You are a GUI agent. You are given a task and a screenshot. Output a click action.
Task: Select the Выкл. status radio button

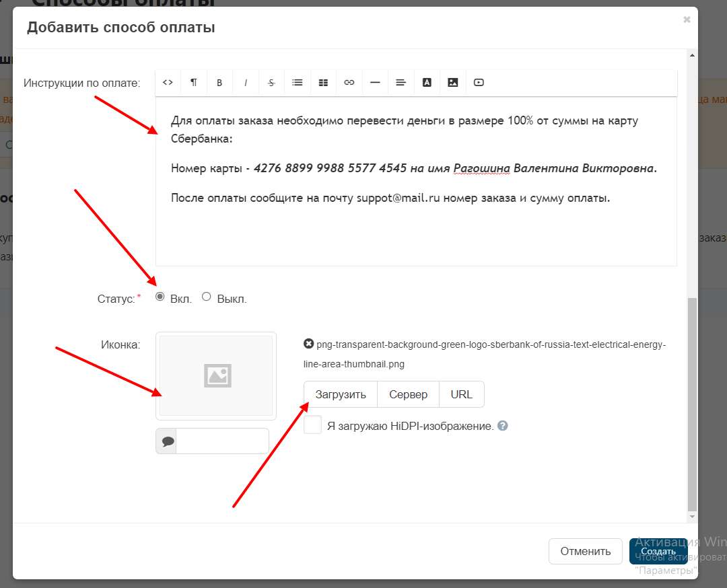(207, 297)
